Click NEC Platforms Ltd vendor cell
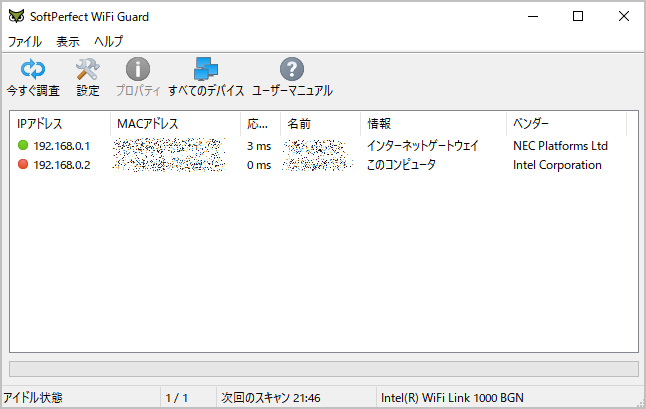Screen dimensions: 646x409 point(560,146)
